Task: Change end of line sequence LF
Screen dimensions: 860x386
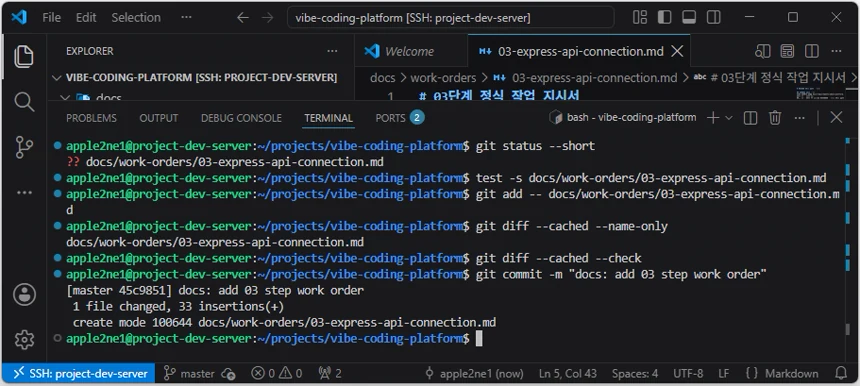Action: (x=723, y=374)
